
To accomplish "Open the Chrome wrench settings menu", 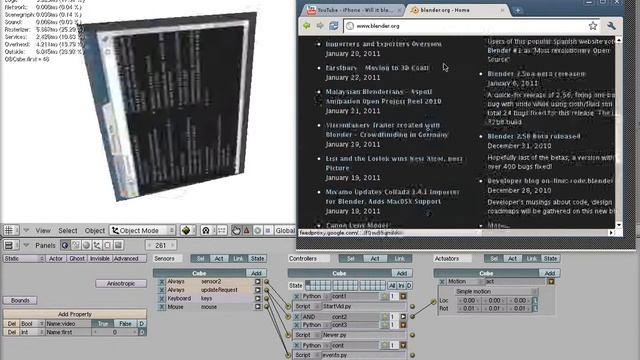I will click(x=611, y=26).
